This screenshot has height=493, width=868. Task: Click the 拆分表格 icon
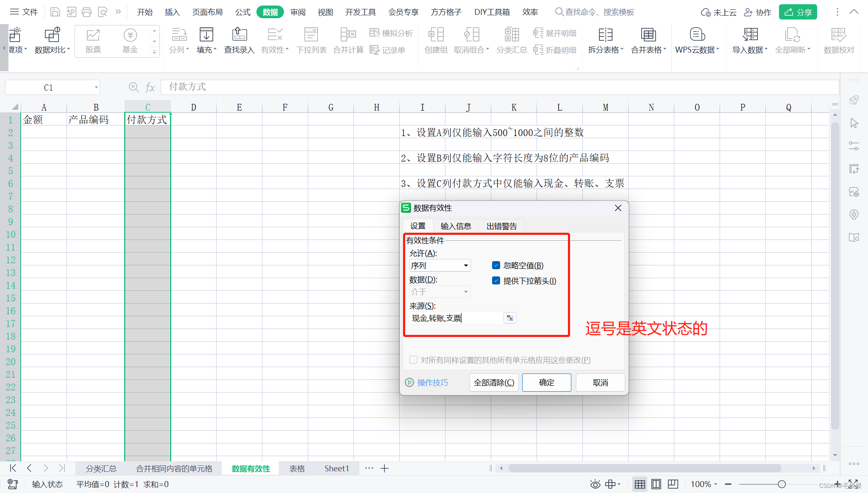pos(605,40)
